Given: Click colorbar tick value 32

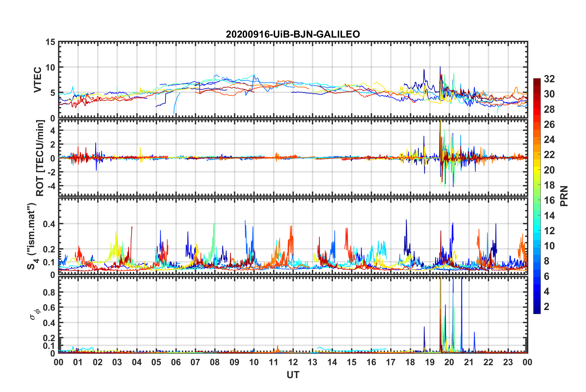Looking at the screenshot, I should (x=549, y=79).
